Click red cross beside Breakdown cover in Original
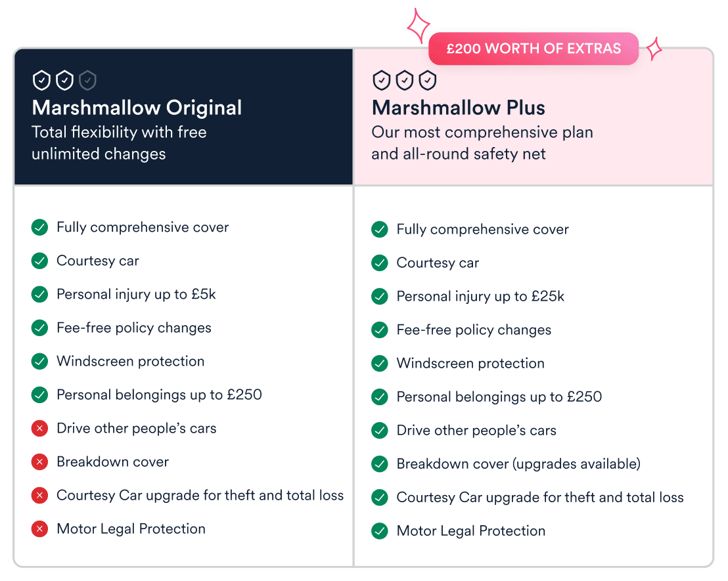 pos(40,462)
